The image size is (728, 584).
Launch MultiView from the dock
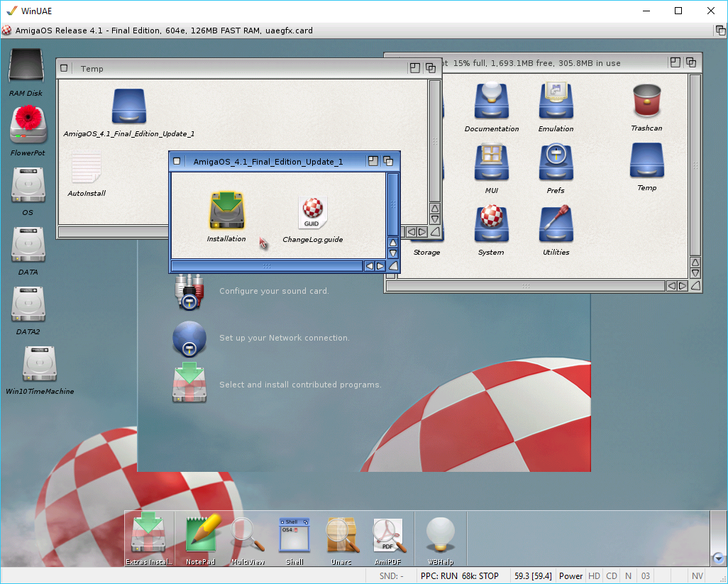pos(248,535)
